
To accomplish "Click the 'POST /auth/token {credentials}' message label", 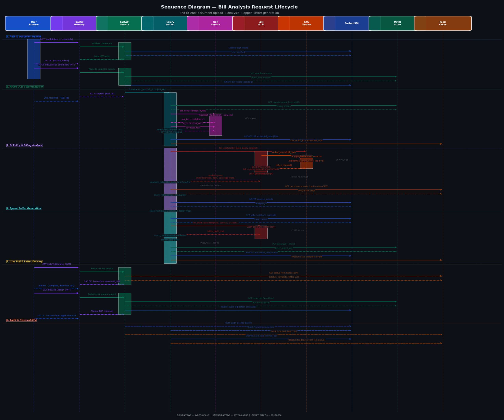I will point(57,39).
